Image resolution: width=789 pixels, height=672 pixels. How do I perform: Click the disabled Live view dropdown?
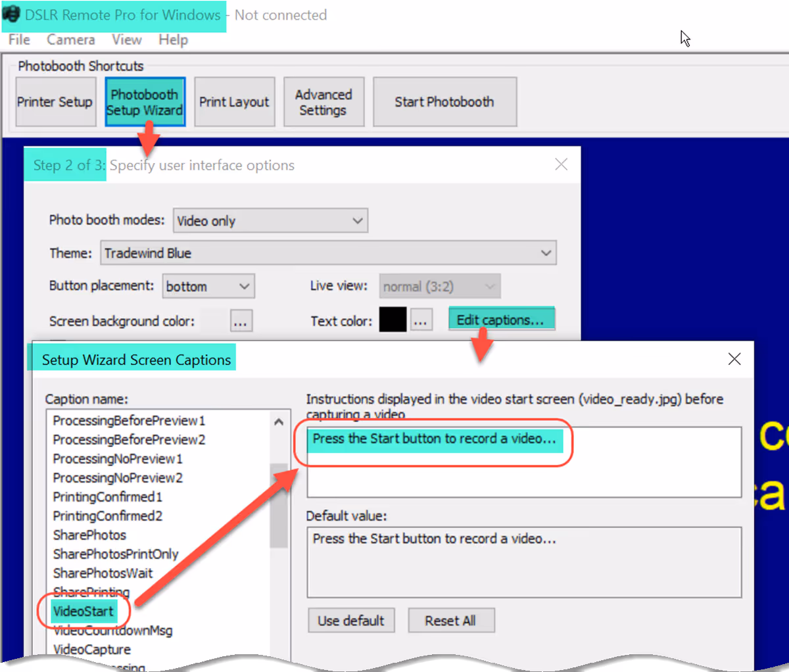(x=439, y=287)
